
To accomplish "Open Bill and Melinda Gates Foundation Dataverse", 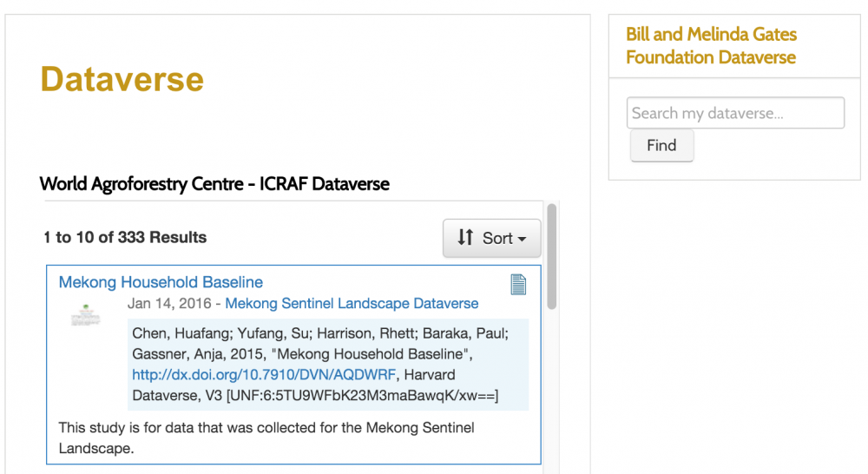I will pyautogui.click(x=711, y=45).
